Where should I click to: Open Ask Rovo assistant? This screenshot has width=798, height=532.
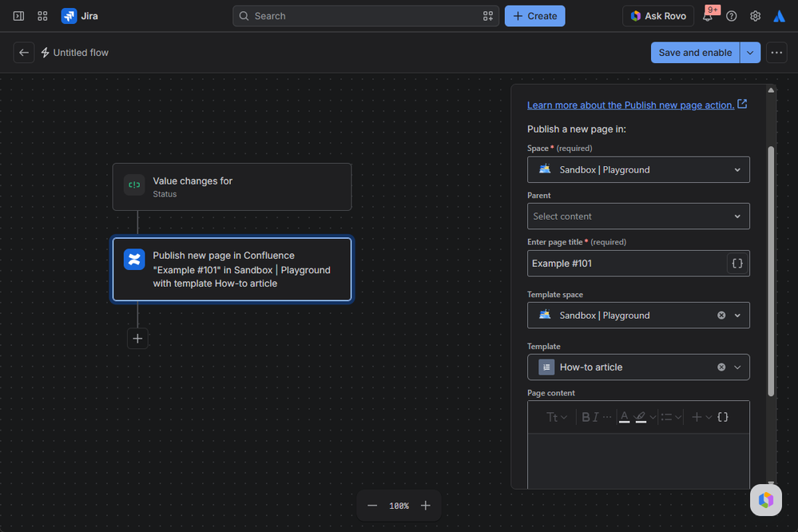coord(658,16)
